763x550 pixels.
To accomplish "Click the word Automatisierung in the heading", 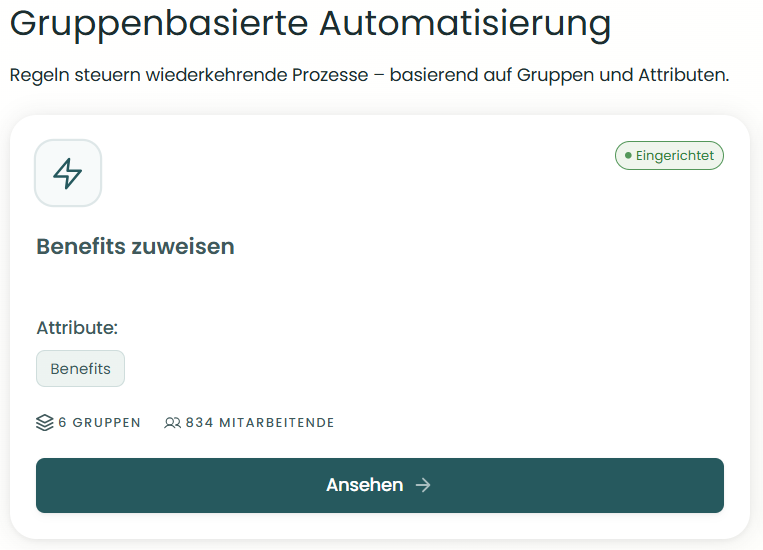I will (465, 23).
